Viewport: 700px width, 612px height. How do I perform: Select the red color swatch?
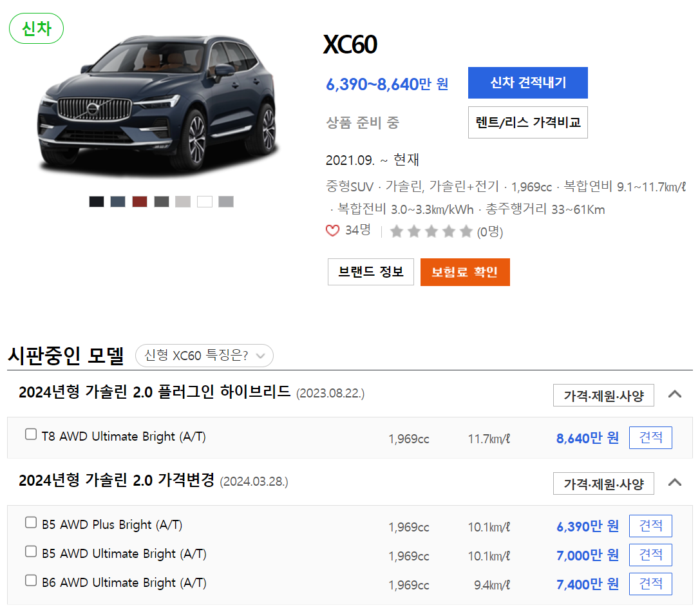(x=140, y=202)
